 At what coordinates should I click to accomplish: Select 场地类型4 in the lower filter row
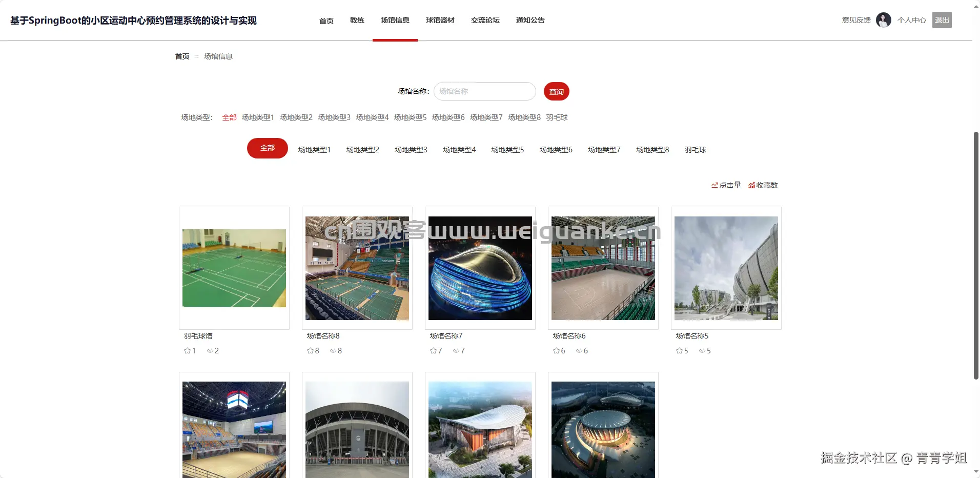pos(460,150)
